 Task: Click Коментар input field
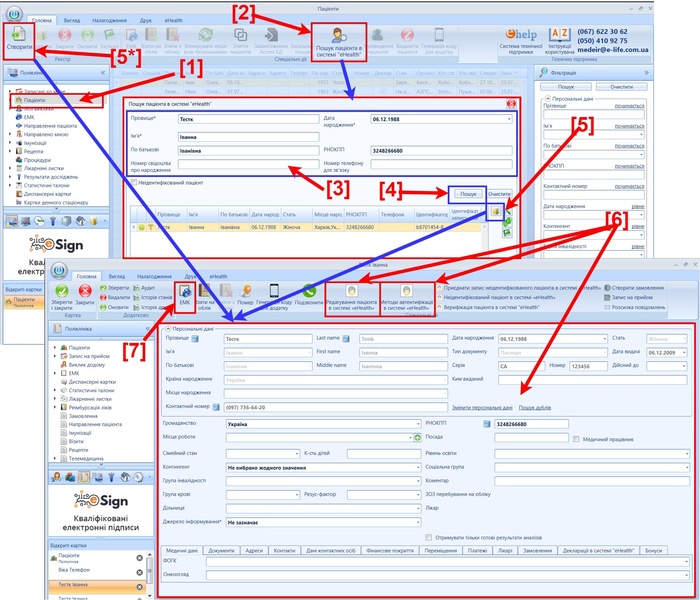[x=592, y=481]
